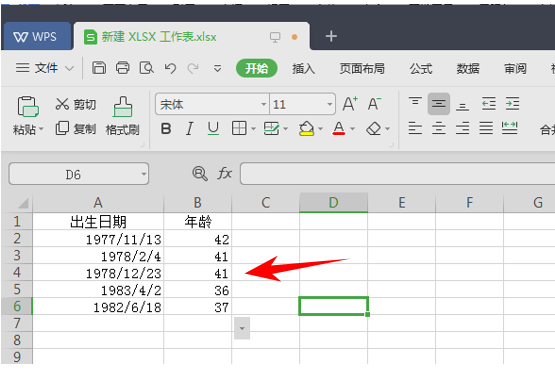Expand the Name Box D6 dropdown arrow

(144, 174)
